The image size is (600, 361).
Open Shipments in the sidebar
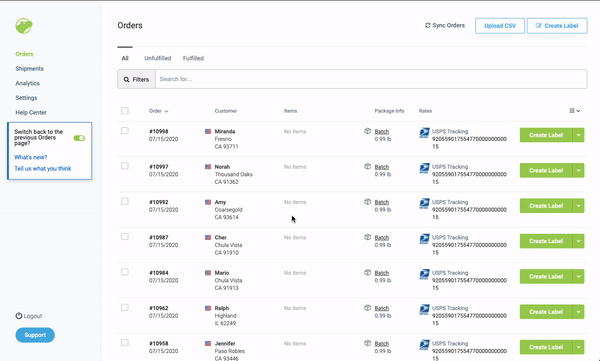coord(29,69)
